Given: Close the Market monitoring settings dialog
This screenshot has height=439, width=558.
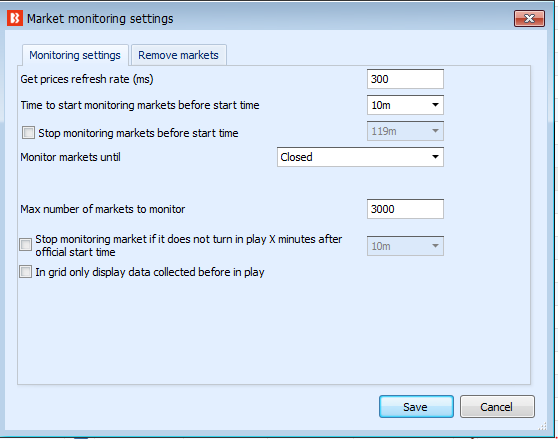Looking at the screenshot, I should click(x=529, y=18).
